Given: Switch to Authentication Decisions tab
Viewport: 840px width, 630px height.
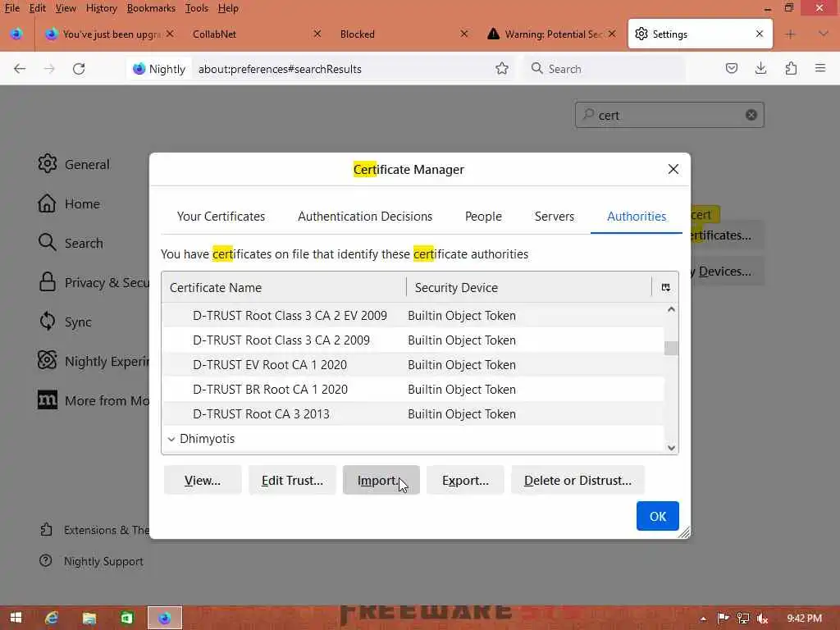Looking at the screenshot, I should [x=365, y=217].
